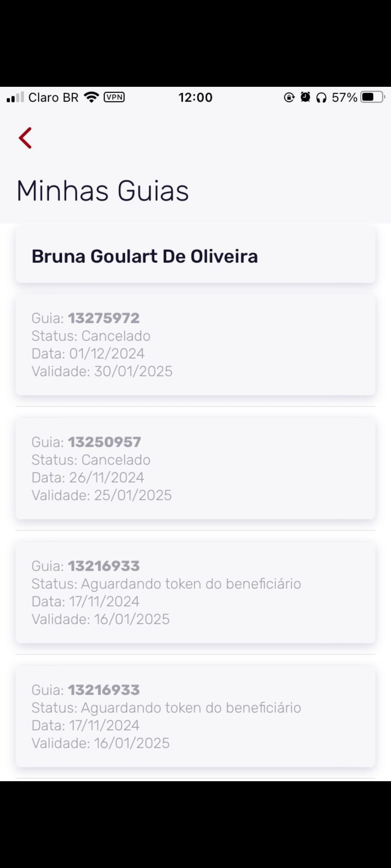Image resolution: width=391 pixels, height=868 pixels.
Task: Tap the date 26/11/2024 line
Action: tap(88, 477)
